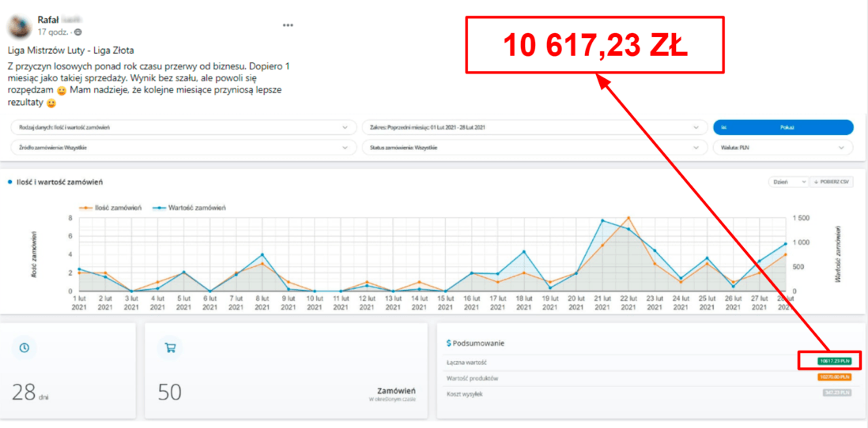This screenshot has height=428, width=868.
Task: Click the blue dot beside the chart title
Action: coord(9,182)
